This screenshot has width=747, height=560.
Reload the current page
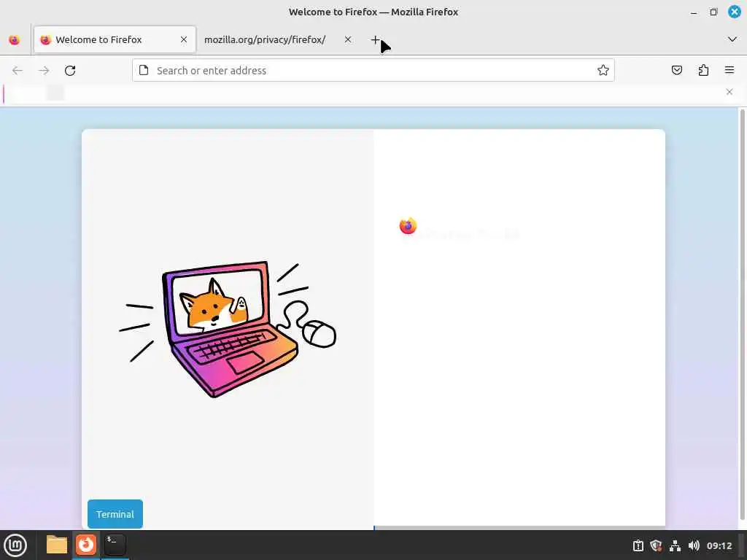pyautogui.click(x=70, y=71)
